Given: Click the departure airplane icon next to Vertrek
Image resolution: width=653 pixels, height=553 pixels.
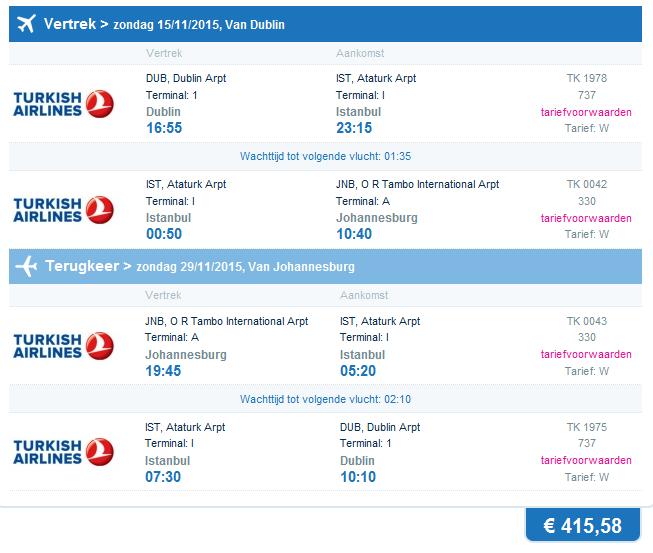Looking at the screenshot, I should click(x=26, y=24).
